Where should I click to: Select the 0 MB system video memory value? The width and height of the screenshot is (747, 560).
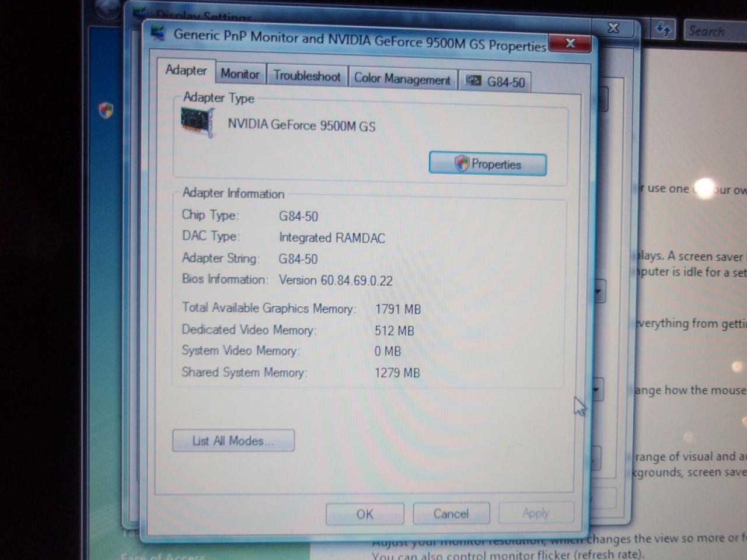(388, 351)
